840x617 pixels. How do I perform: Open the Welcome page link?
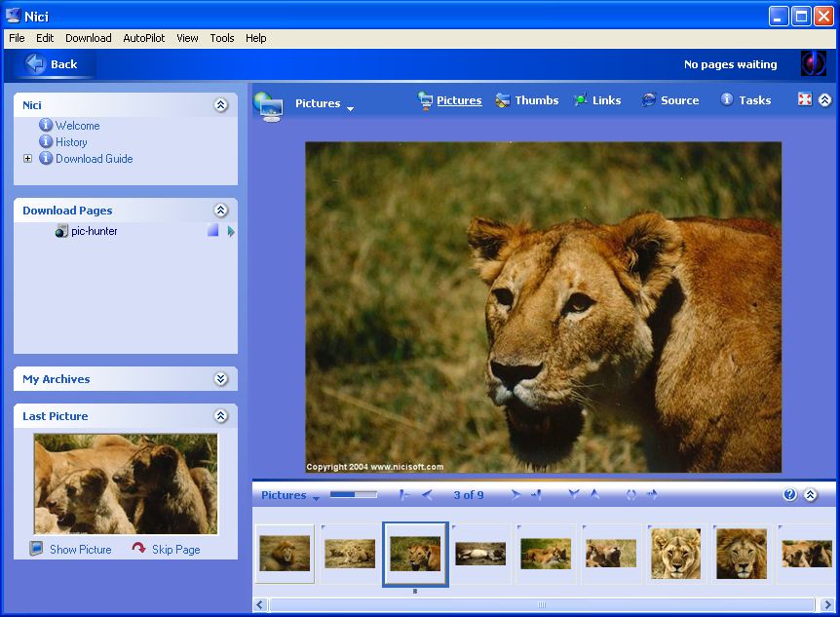click(78, 126)
